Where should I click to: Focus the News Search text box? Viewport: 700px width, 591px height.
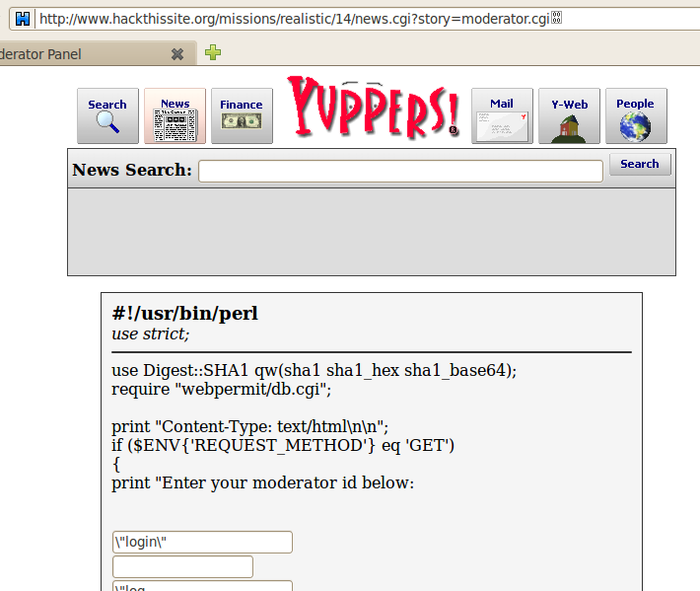[x=400, y=171]
